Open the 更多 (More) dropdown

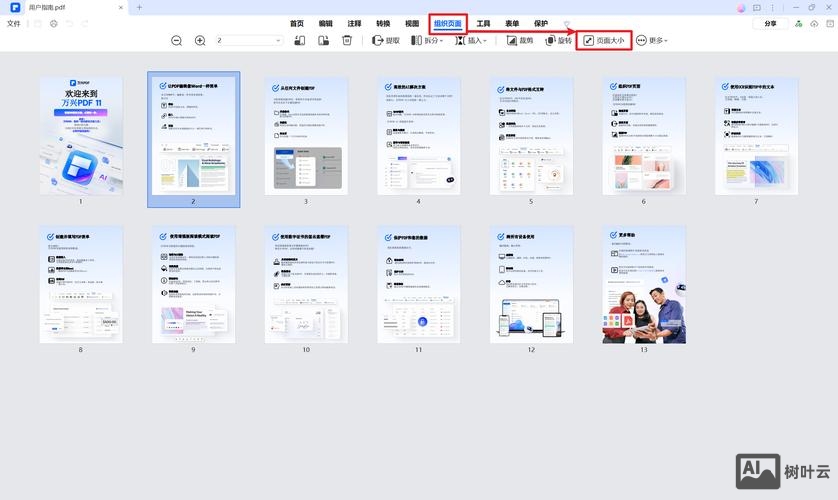[x=652, y=41]
